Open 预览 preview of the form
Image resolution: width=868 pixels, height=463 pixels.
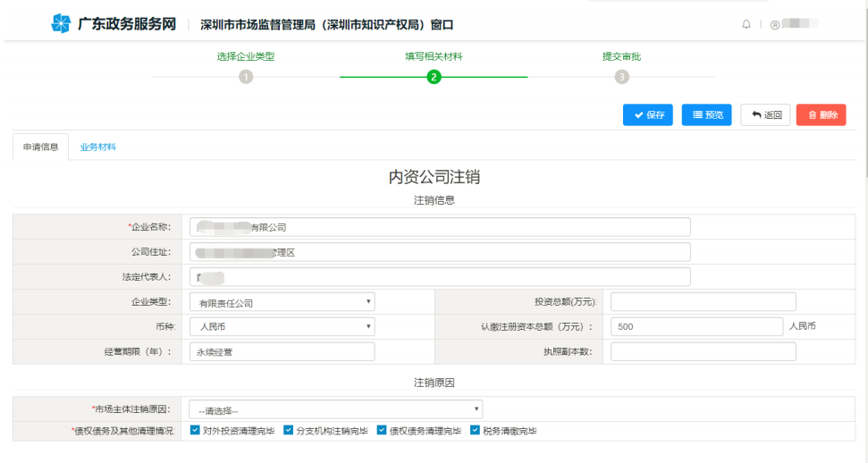coord(706,115)
